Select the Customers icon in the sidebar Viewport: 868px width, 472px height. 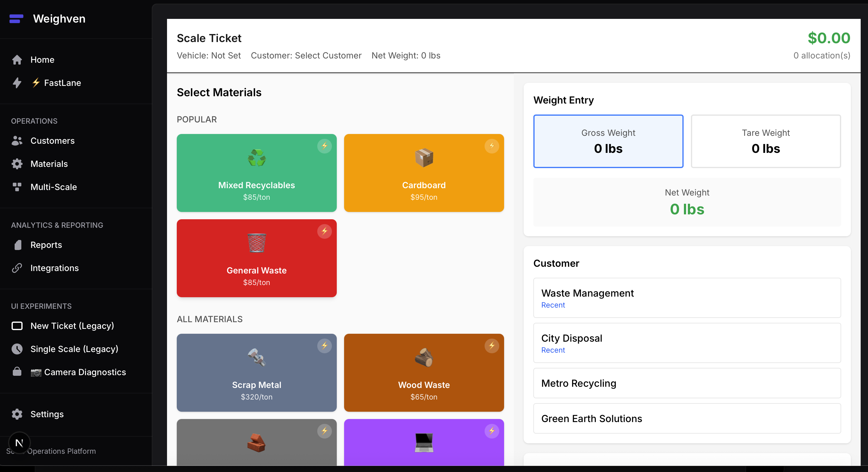[x=17, y=141]
